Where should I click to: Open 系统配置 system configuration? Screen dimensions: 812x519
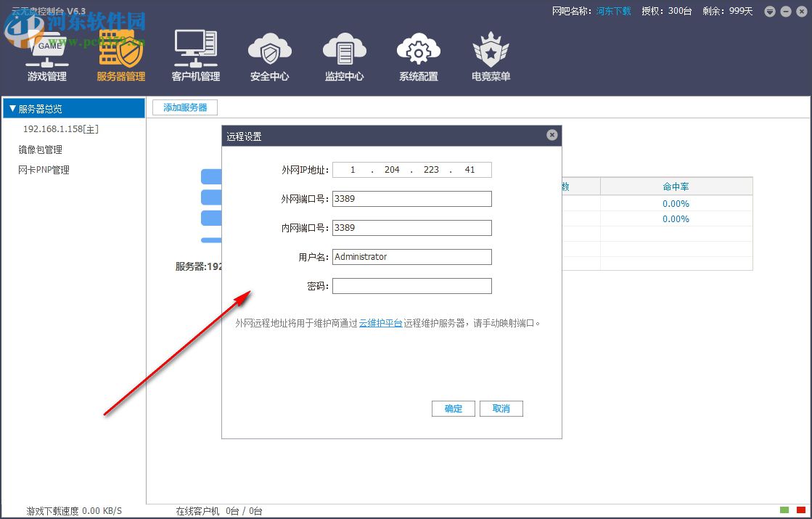[418, 54]
